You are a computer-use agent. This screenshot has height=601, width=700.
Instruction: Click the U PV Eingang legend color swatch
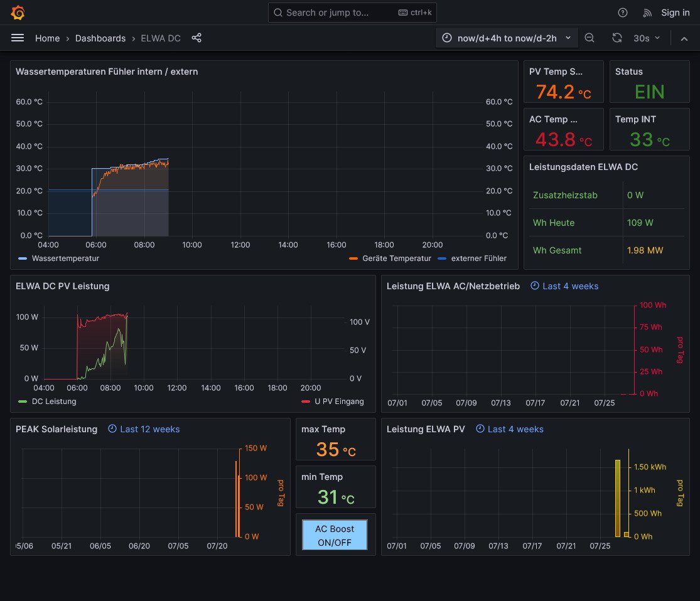[306, 402]
